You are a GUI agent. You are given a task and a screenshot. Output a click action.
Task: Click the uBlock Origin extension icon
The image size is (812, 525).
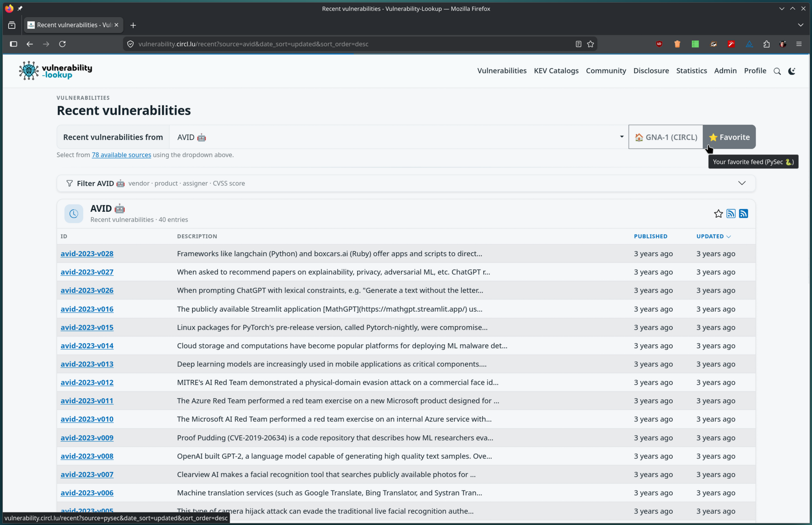(659, 44)
